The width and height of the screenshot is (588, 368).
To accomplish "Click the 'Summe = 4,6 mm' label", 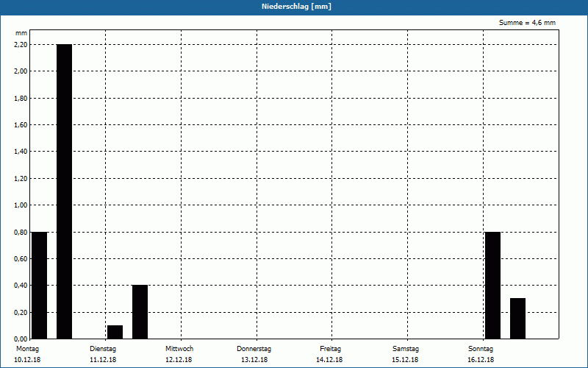I will click(527, 23).
